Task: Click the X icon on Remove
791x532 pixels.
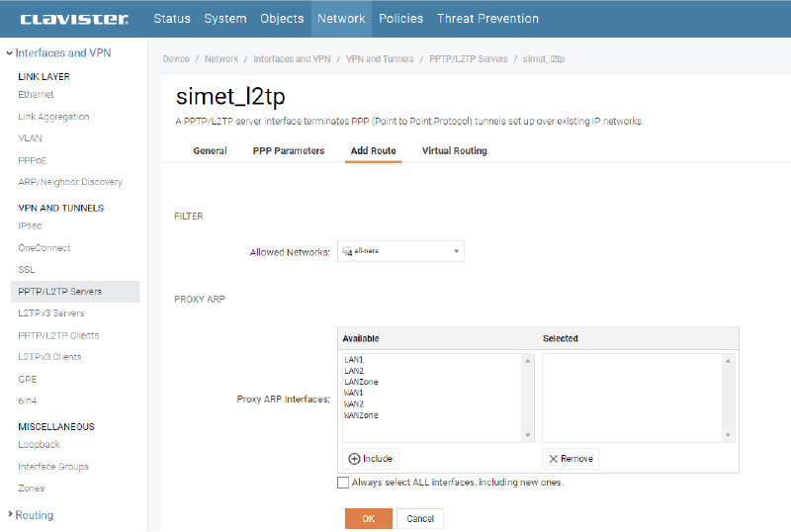Action: tap(554, 459)
